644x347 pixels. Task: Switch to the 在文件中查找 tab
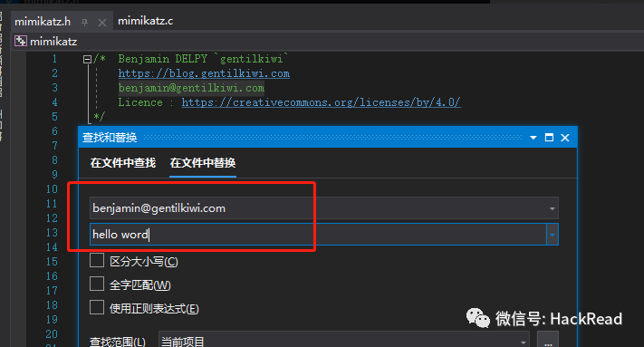pyautogui.click(x=123, y=163)
